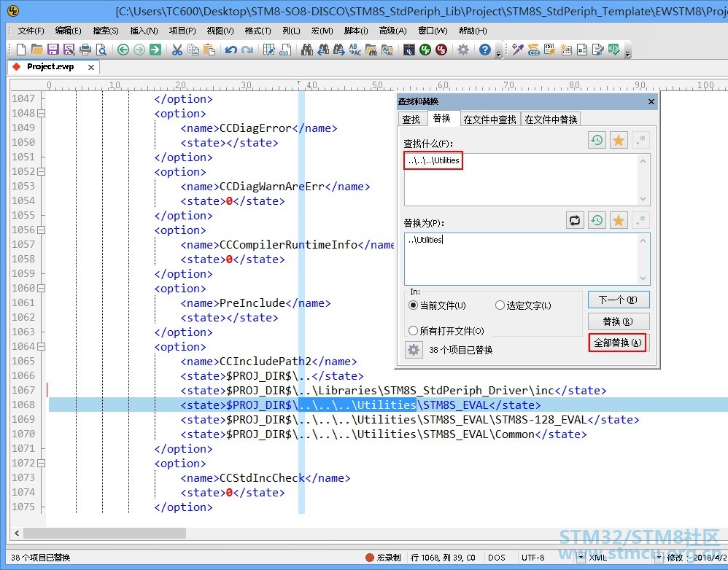Click the Save As toolbar icon

[69, 50]
